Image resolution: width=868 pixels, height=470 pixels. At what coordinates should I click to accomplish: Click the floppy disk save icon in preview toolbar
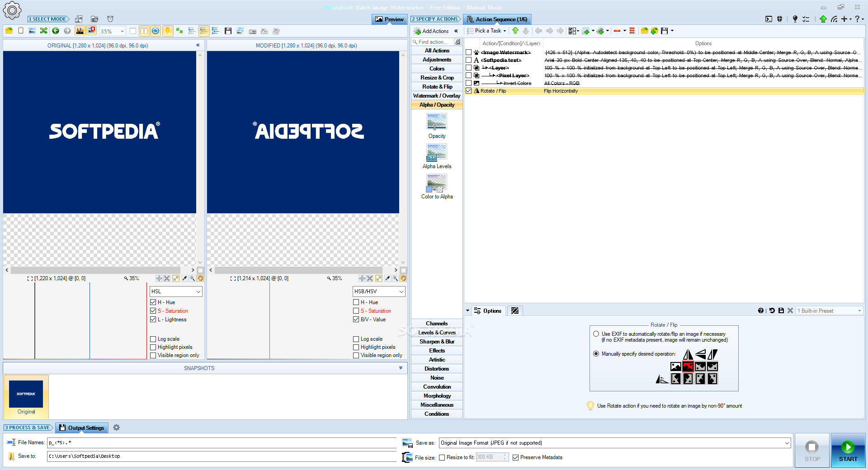click(x=228, y=31)
